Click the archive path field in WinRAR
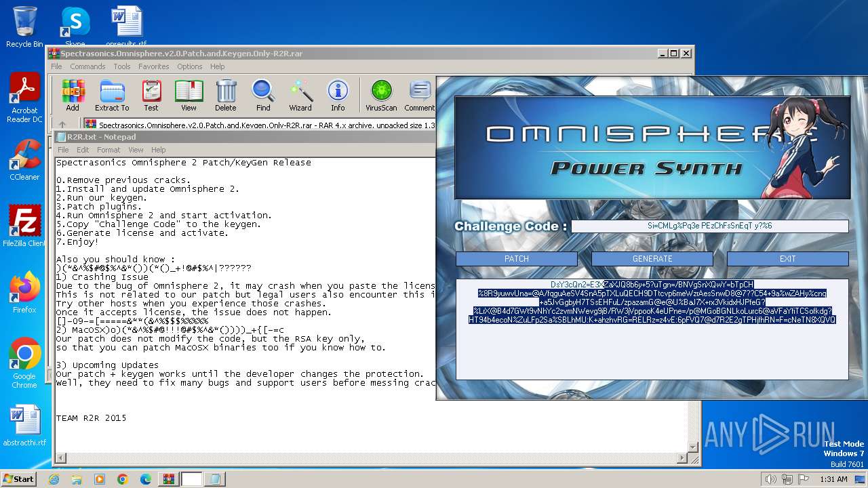 pos(268,125)
